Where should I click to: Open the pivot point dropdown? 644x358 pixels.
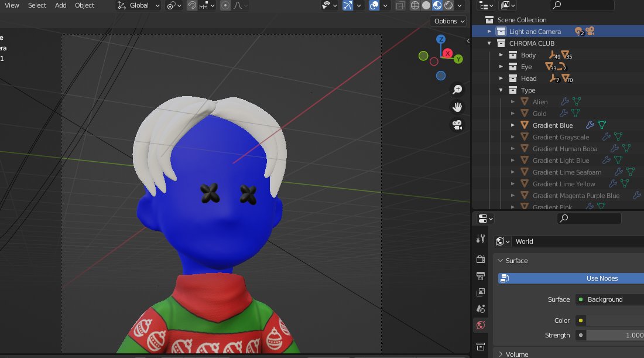pos(174,5)
